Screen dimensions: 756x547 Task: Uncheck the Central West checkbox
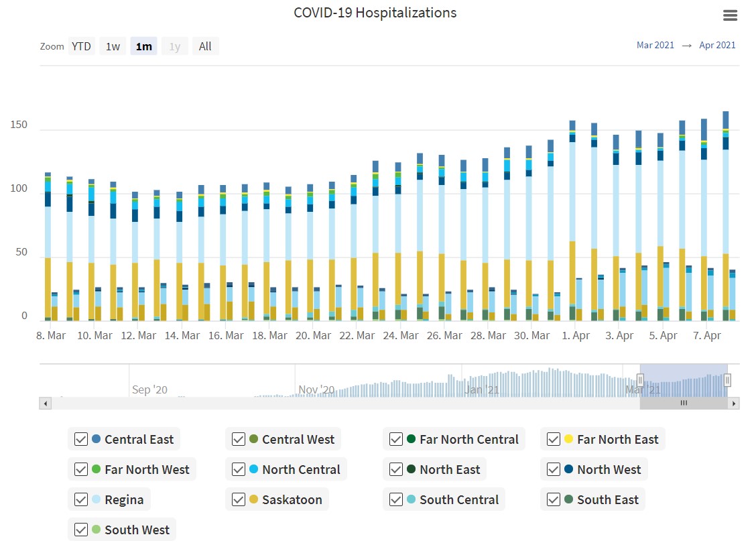239,440
